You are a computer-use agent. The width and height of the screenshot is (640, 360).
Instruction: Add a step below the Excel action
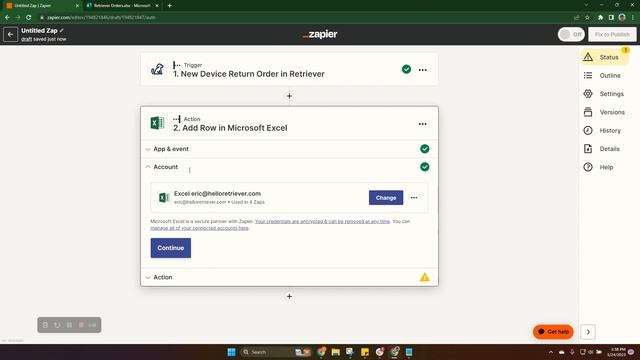[289, 296]
